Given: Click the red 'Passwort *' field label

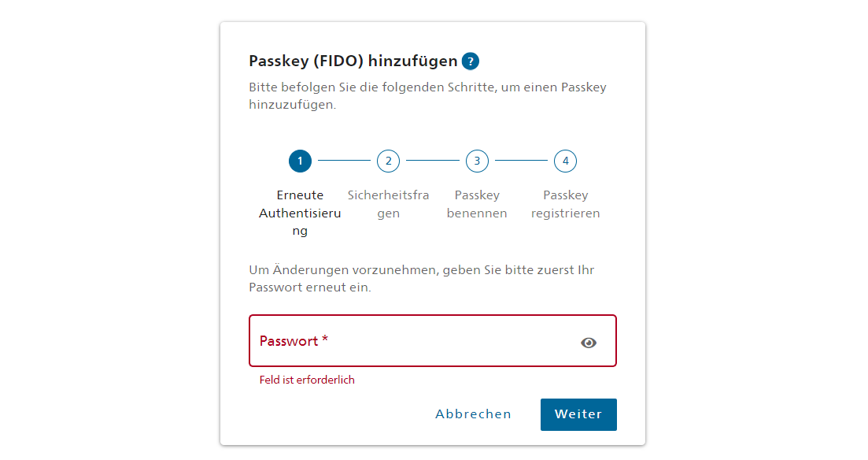Looking at the screenshot, I should [294, 341].
